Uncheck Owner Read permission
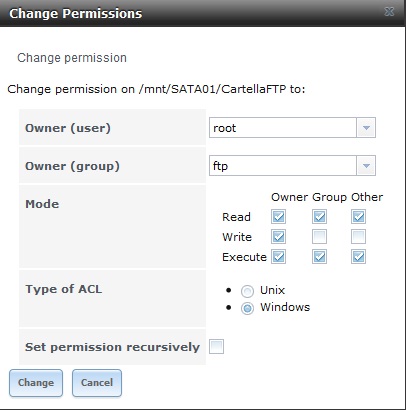406x410 pixels. [278, 217]
